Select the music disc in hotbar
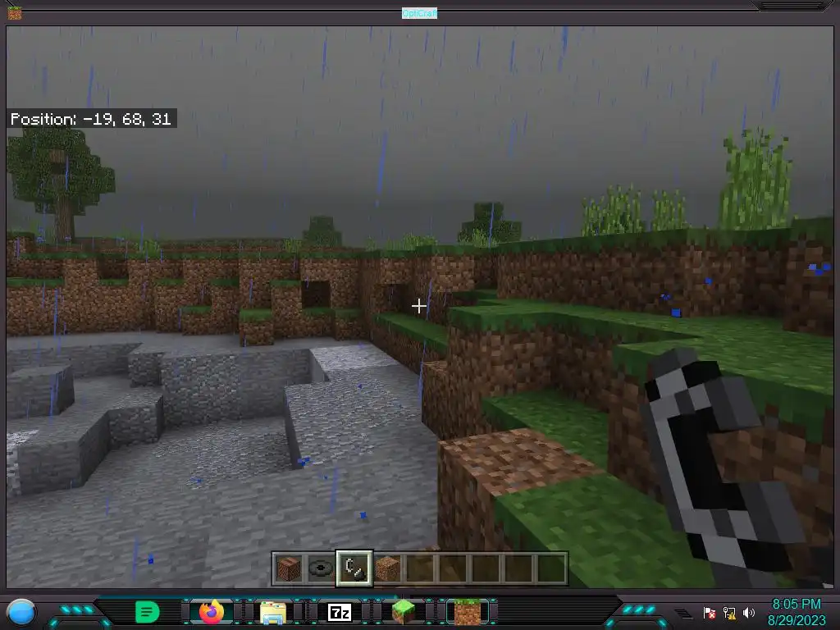 (x=321, y=568)
